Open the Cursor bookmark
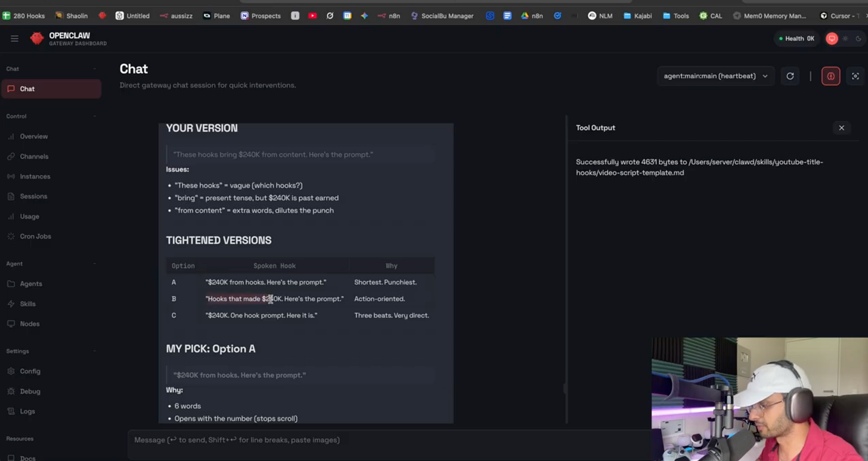The height and width of the screenshot is (461, 868). click(x=840, y=16)
